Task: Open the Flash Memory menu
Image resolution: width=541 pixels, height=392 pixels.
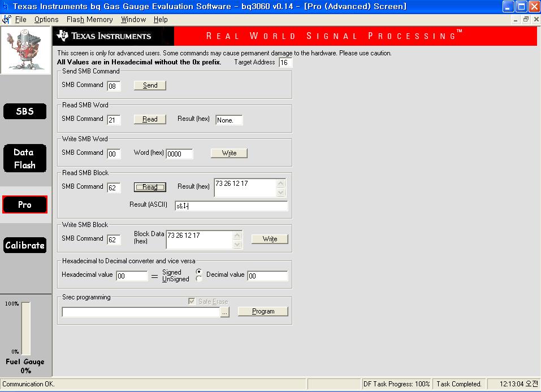Action: (90, 19)
